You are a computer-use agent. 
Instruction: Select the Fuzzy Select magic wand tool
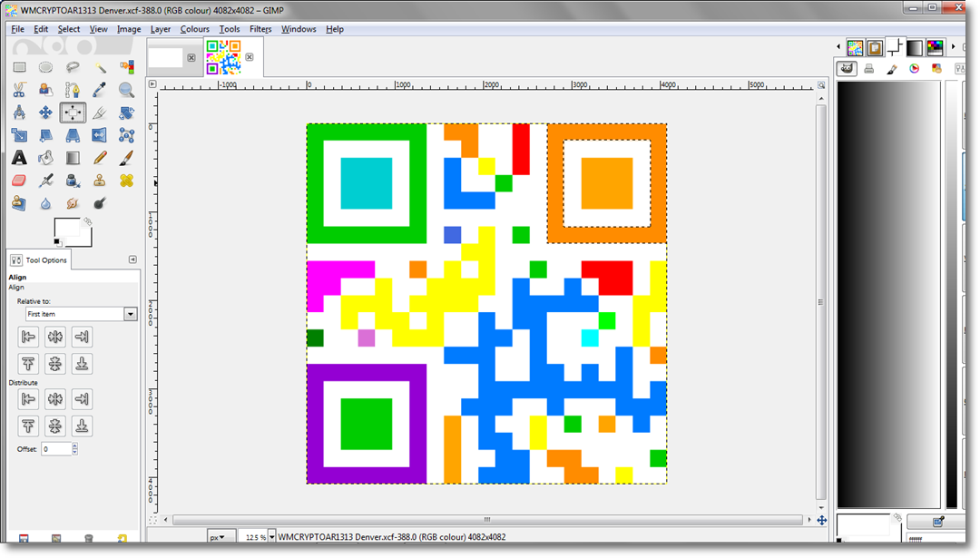coord(100,67)
